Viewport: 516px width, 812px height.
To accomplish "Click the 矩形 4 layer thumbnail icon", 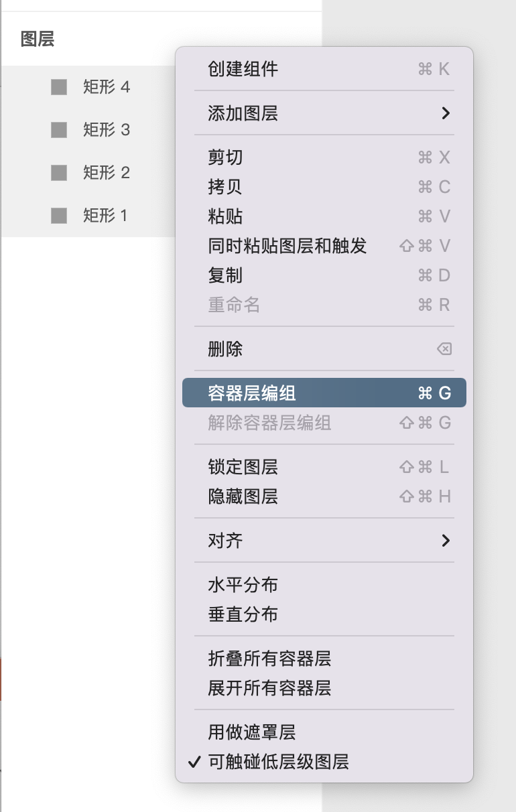I will tap(58, 86).
